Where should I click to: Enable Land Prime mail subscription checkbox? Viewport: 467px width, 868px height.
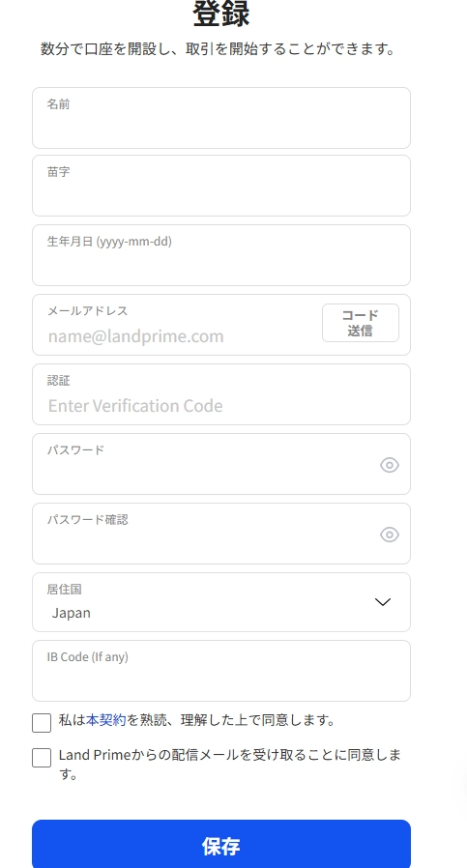tap(42, 758)
